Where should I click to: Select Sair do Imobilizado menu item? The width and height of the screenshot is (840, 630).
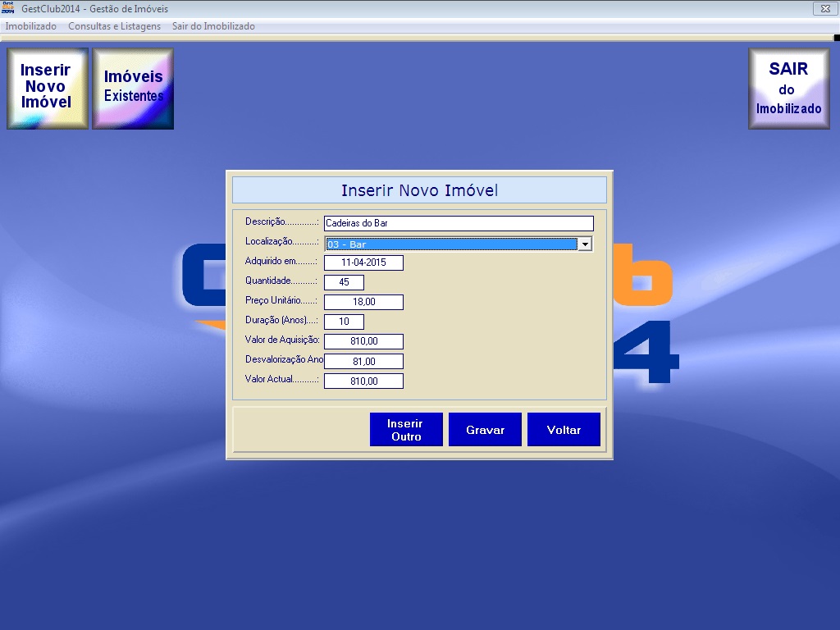coord(213,26)
